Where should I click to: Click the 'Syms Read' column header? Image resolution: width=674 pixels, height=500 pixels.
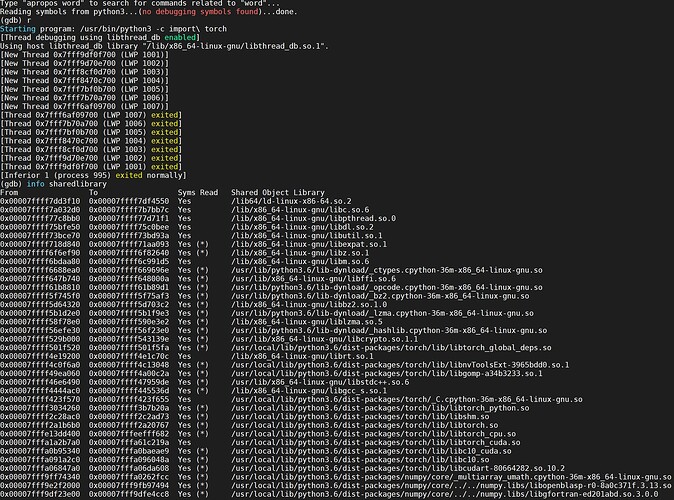coord(197,192)
